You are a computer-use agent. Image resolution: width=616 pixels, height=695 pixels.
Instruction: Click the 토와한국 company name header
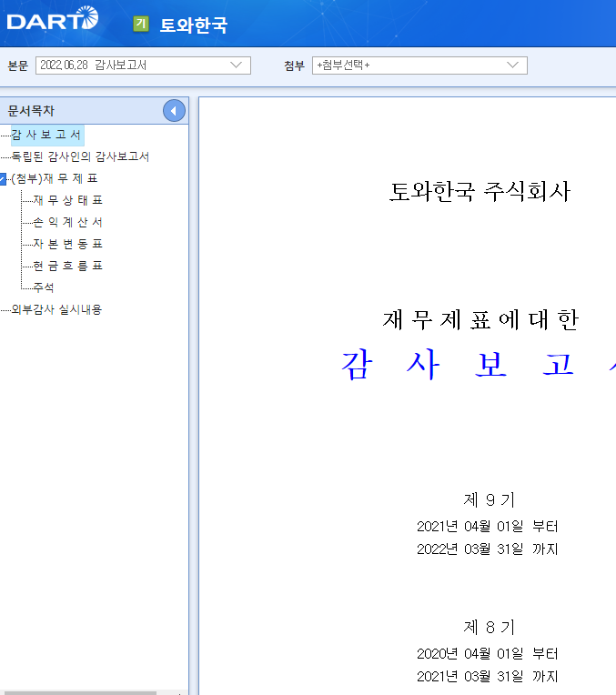click(x=194, y=25)
